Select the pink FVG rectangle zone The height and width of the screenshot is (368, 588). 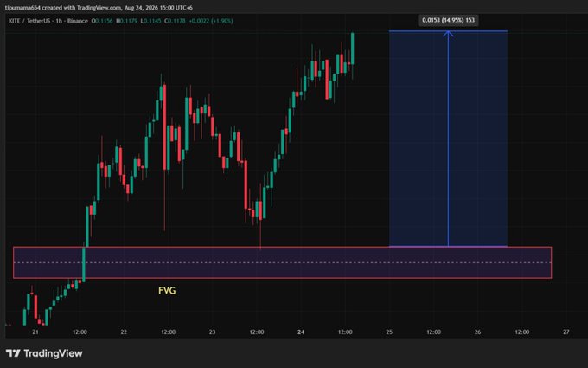pyautogui.click(x=282, y=262)
